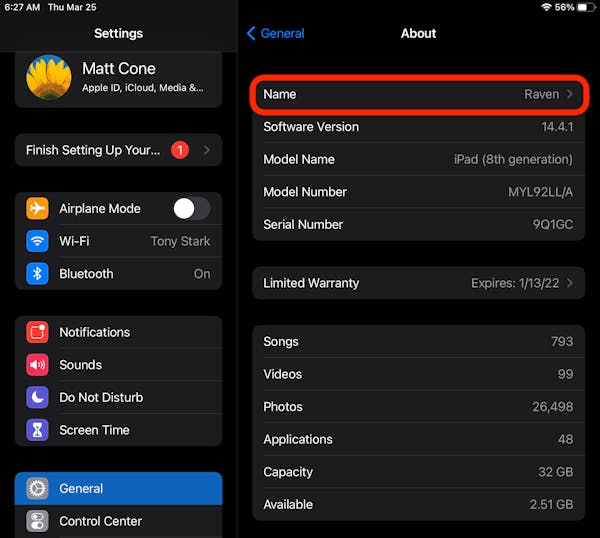
Task: Tap the battery indicator in status bar
Action: point(585,7)
